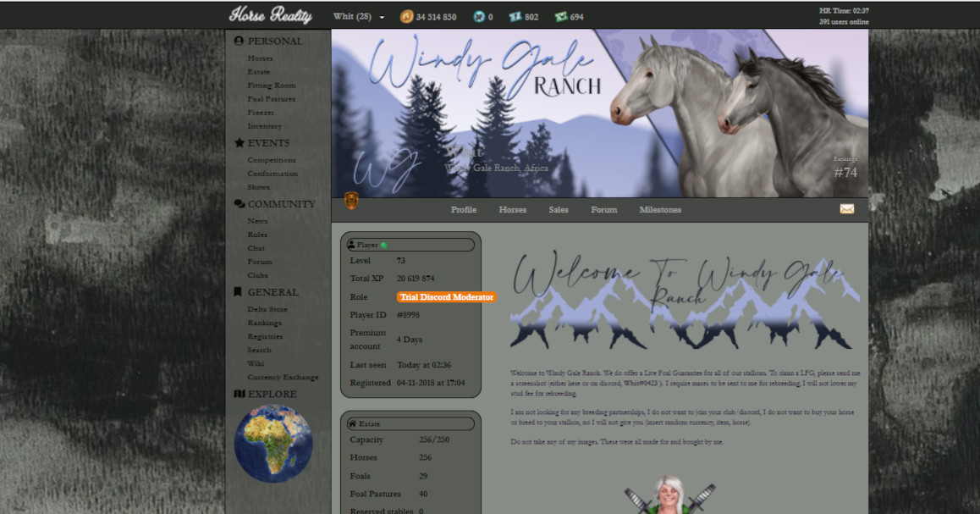Open Wiki page
This screenshot has height=514, width=980.
coord(256,363)
